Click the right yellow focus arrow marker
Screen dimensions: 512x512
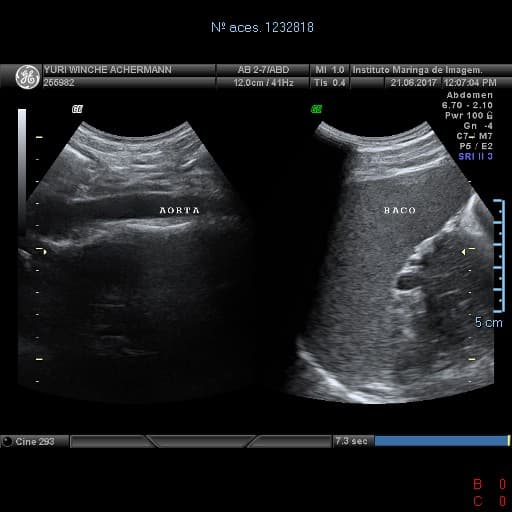[x=463, y=252]
